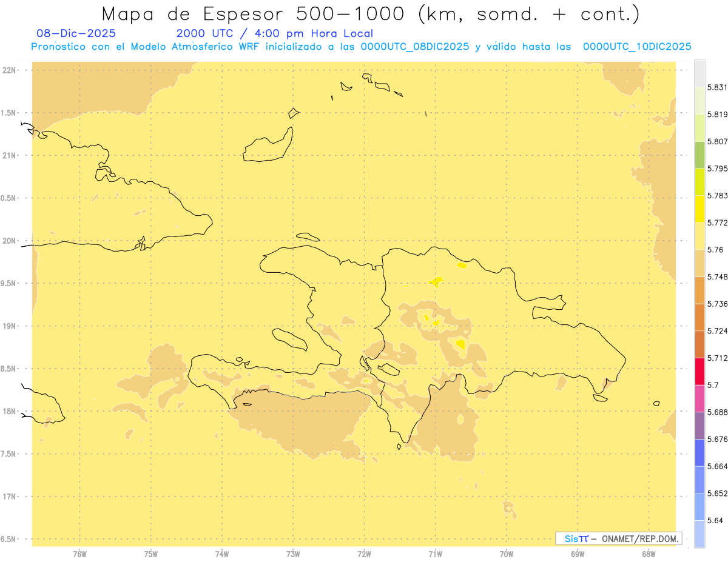The width and height of the screenshot is (728, 562).
Task: Select the '75W' longitude label
Action: coord(151,554)
